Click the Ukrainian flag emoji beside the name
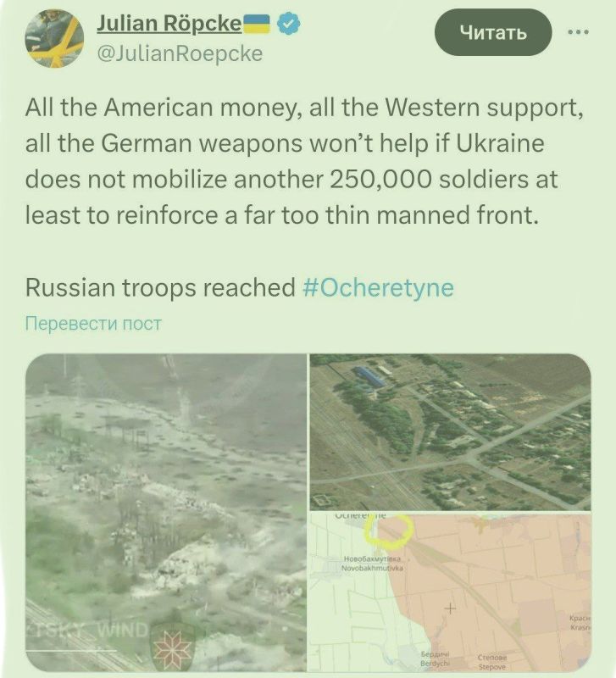The width and height of the screenshot is (616, 678). coord(257,24)
